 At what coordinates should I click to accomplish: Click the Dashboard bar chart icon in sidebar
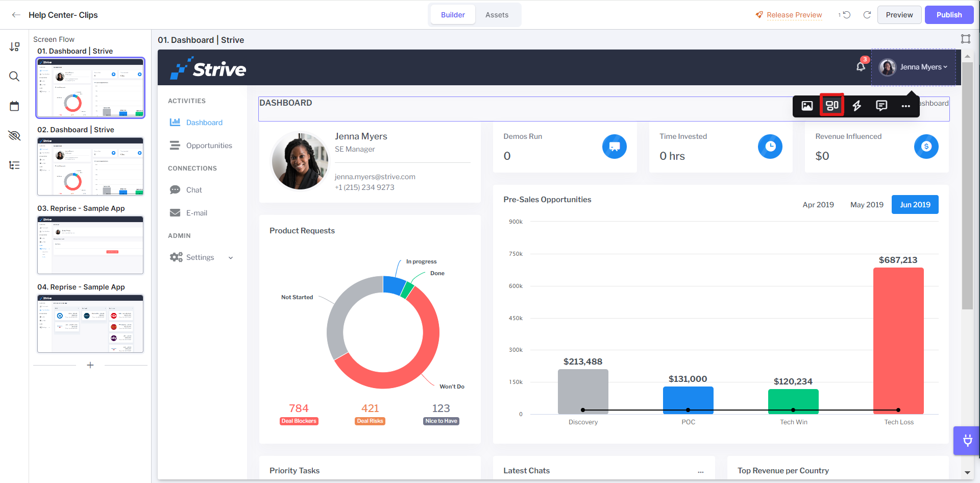175,122
